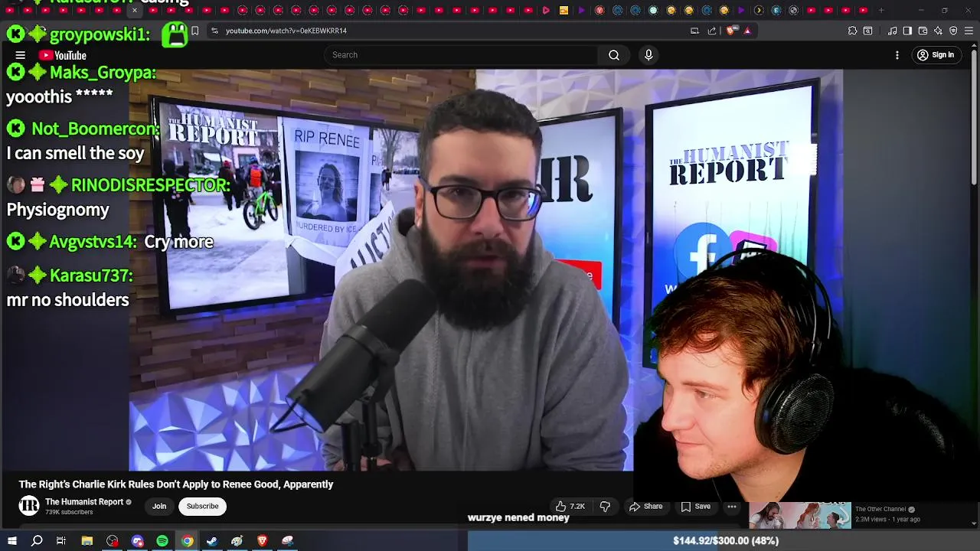Click the scroll-down arrow of the page scrollbar

pyautogui.click(x=974, y=523)
